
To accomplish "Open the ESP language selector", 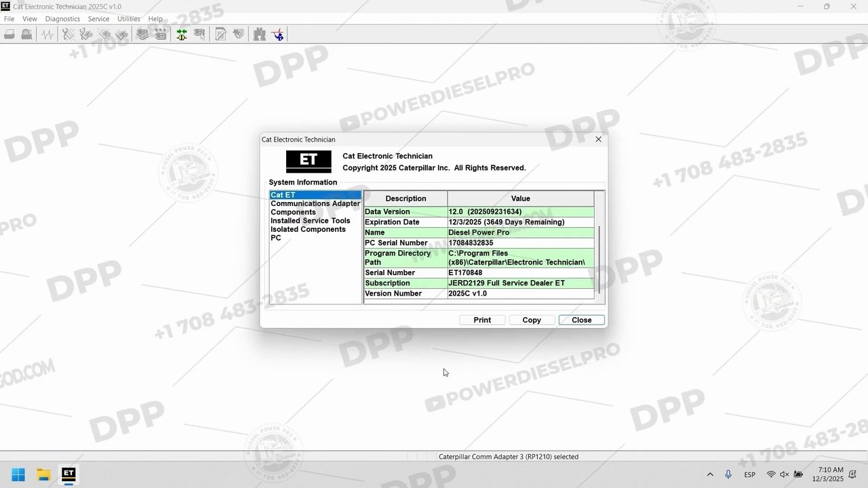I will (x=750, y=474).
